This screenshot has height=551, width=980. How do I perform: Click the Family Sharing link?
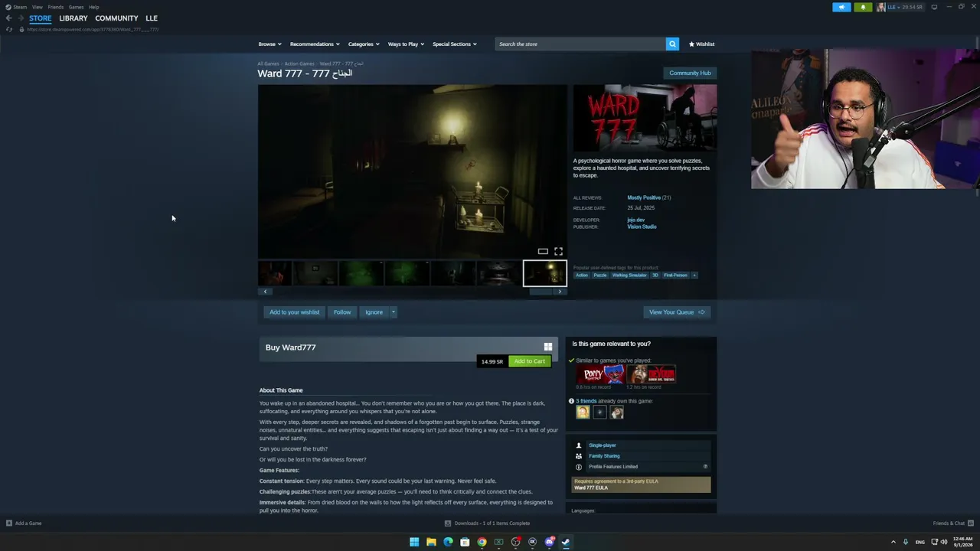tap(604, 456)
